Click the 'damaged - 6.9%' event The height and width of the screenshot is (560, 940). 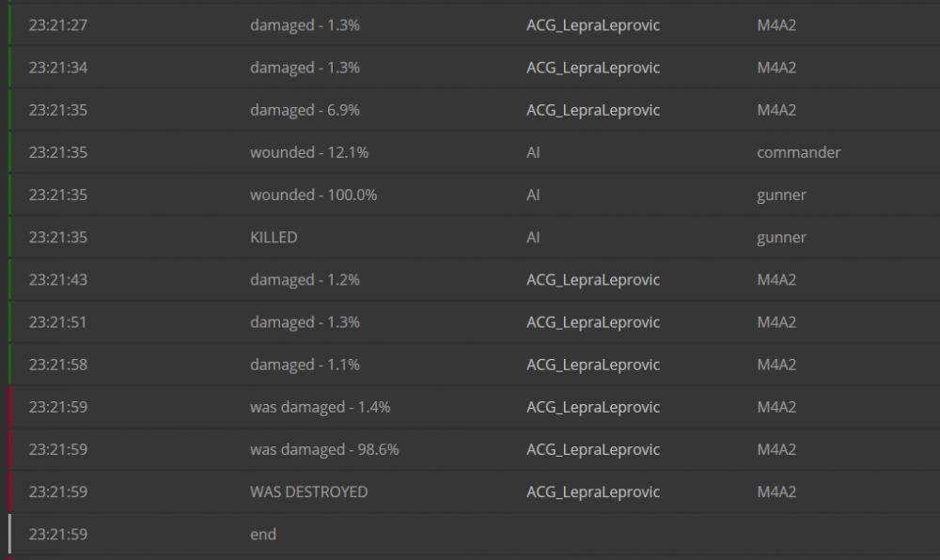305,110
